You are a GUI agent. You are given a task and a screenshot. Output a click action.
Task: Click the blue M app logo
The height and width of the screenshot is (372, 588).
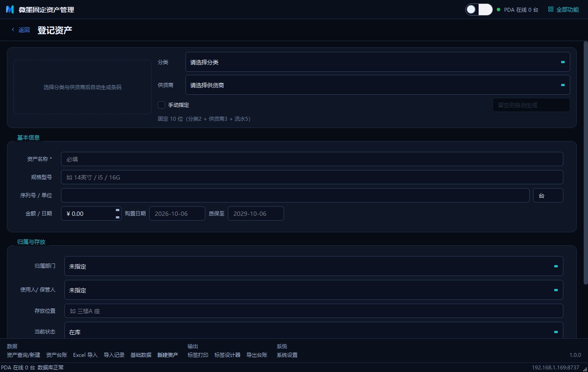coord(10,10)
